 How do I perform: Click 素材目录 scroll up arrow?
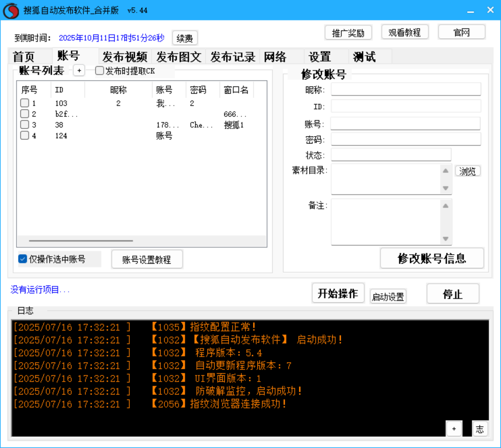click(446, 171)
